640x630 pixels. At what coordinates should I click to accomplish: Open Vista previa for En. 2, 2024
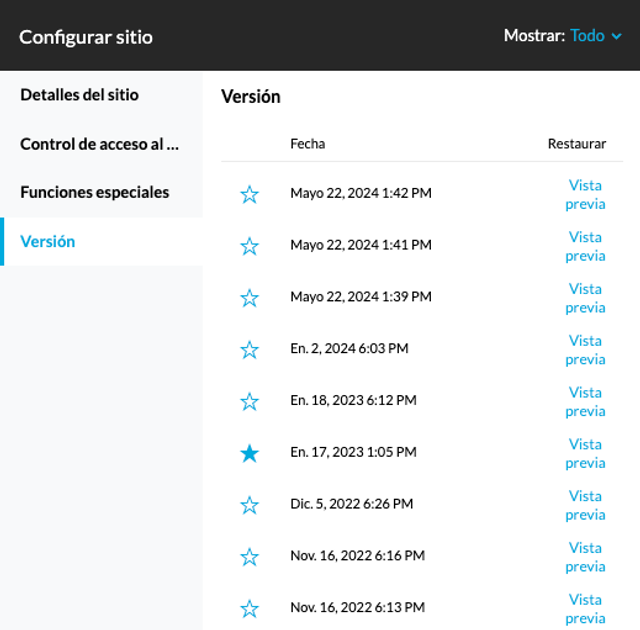tap(585, 350)
